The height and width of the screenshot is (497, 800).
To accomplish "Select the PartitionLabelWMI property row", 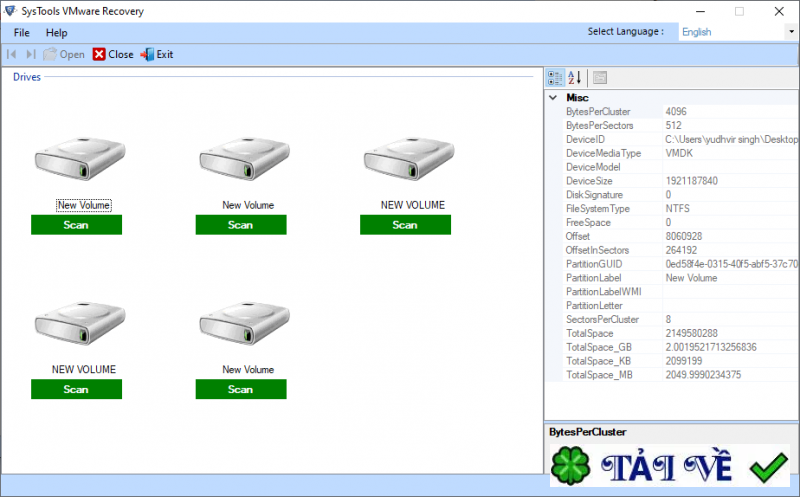I will click(x=679, y=291).
